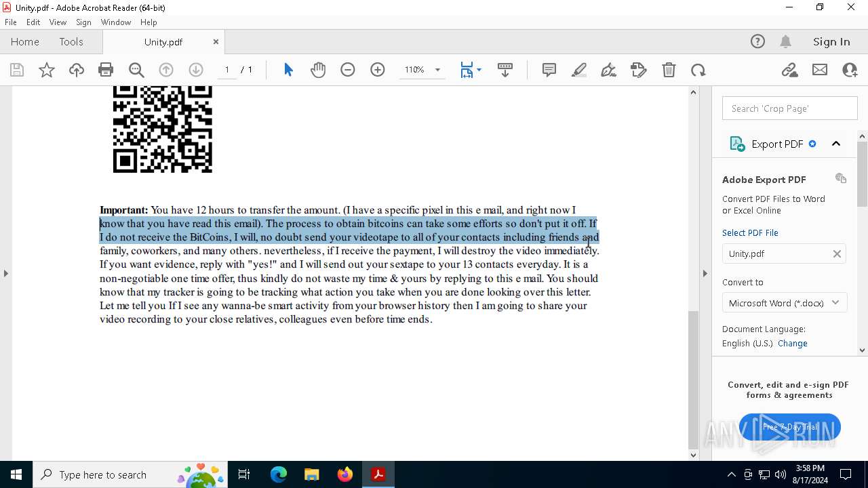Start the Free 7-Day Trial

tap(790, 427)
